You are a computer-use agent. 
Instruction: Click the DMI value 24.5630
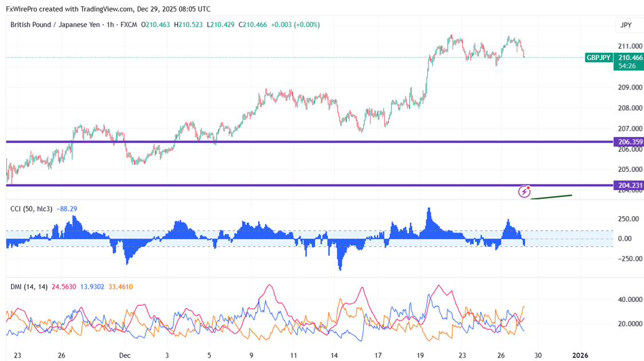tap(64, 287)
